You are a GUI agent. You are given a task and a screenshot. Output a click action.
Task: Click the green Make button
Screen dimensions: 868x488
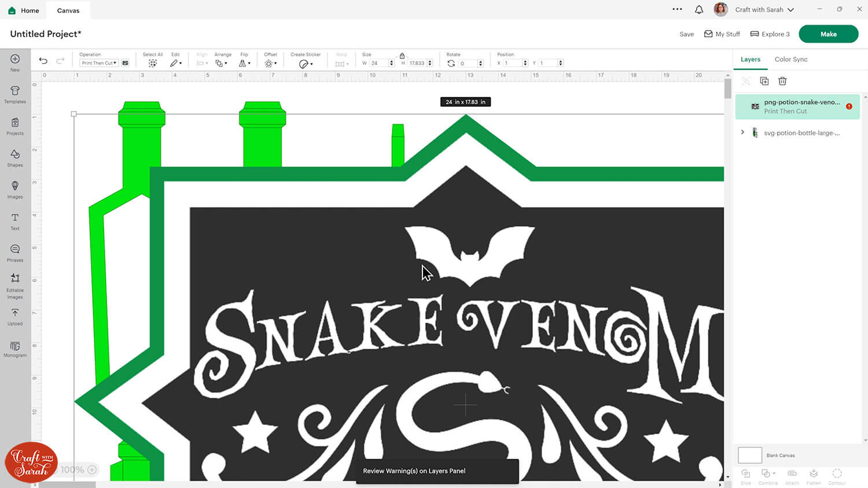(828, 34)
